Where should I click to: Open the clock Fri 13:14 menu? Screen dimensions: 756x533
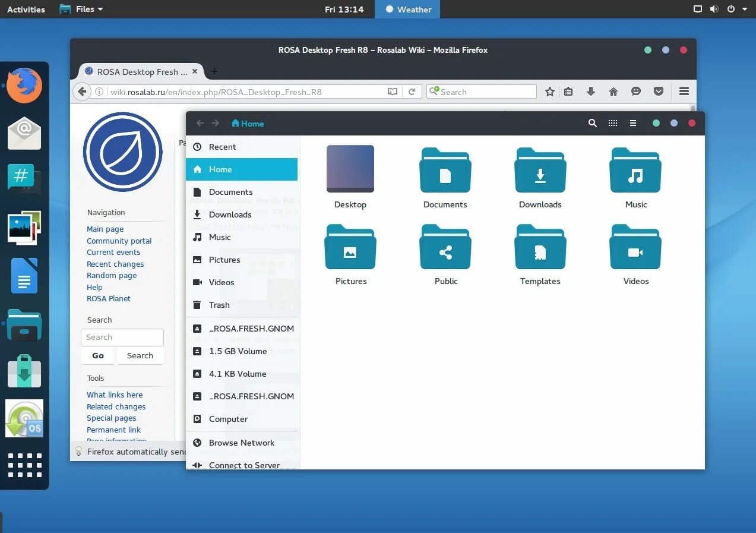pos(344,9)
